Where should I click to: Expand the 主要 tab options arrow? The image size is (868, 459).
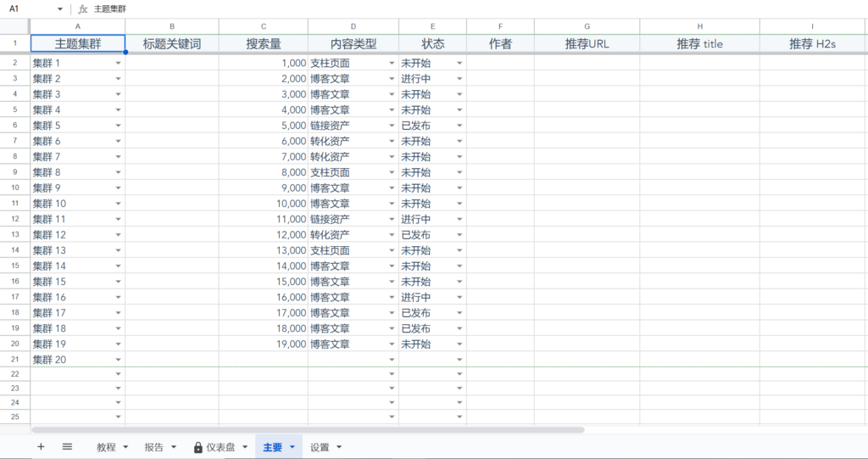(x=292, y=447)
